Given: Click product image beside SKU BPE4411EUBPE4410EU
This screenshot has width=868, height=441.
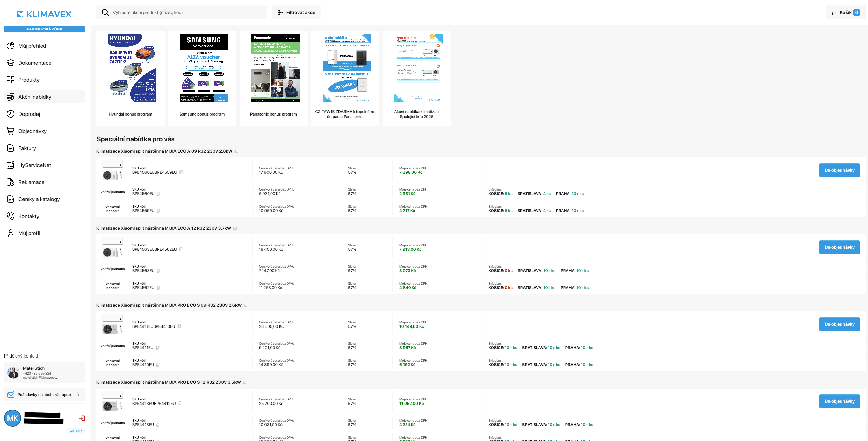Looking at the screenshot, I should tap(112, 324).
